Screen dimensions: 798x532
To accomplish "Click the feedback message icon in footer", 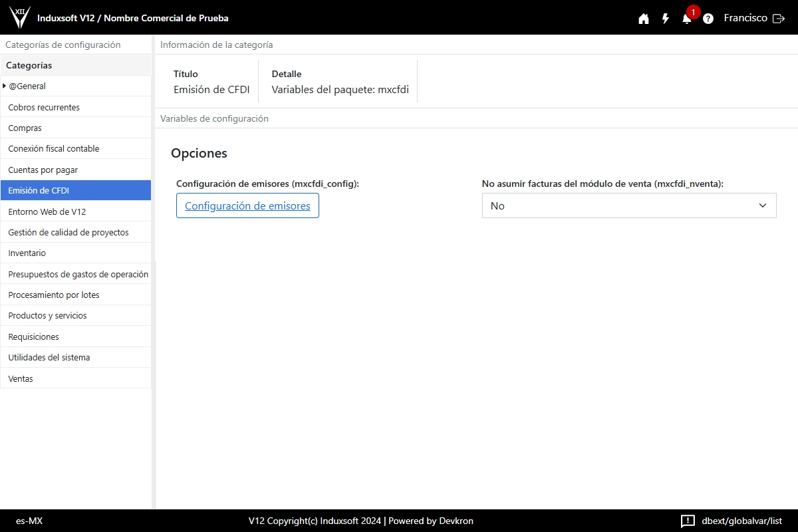I will pos(688,521).
